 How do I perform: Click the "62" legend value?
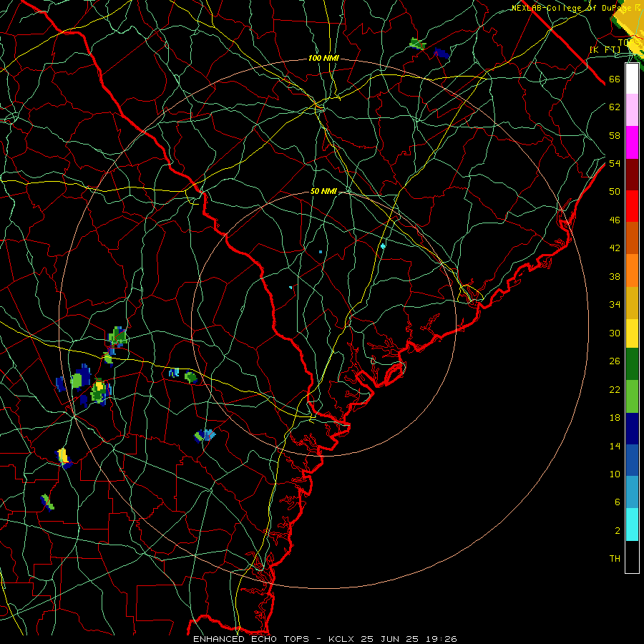(x=615, y=107)
